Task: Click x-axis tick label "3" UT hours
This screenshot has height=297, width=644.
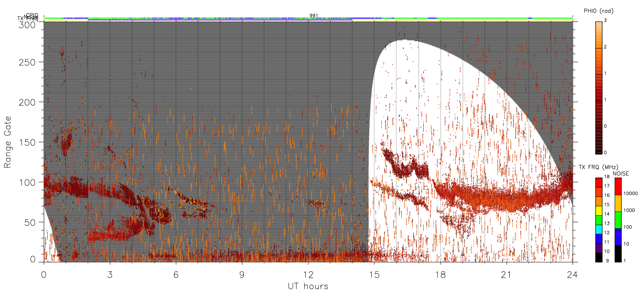Action: pyautogui.click(x=110, y=274)
